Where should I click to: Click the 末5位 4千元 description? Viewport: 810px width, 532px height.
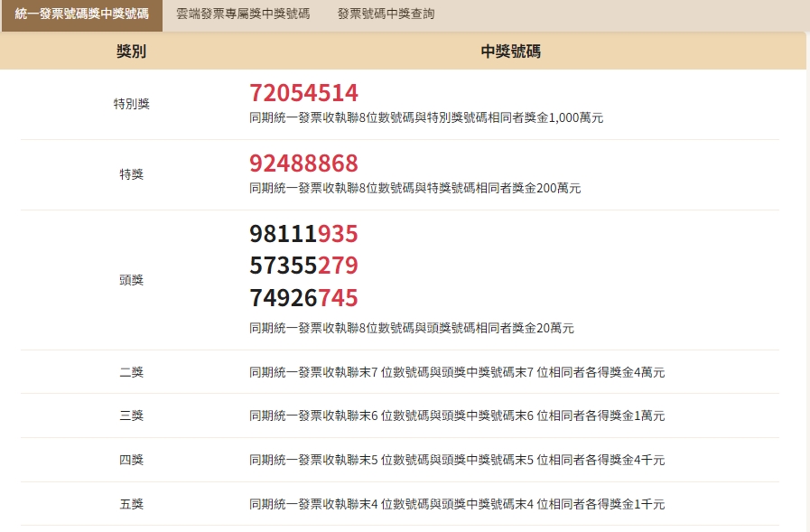(457, 460)
